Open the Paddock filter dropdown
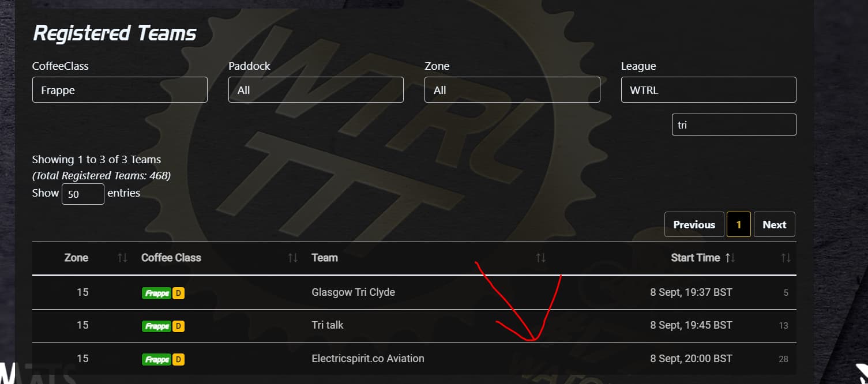This screenshot has width=868, height=384. coord(315,90)
